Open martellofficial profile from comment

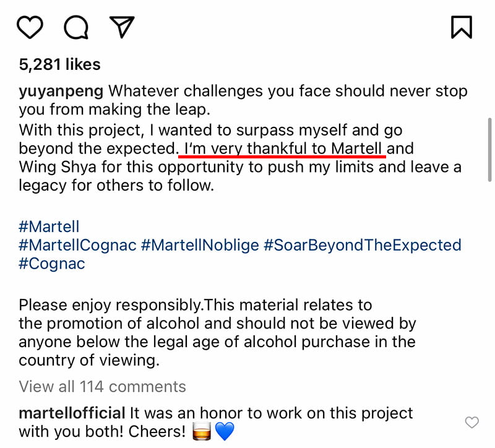pyautogui.click(x=72, y=413)
